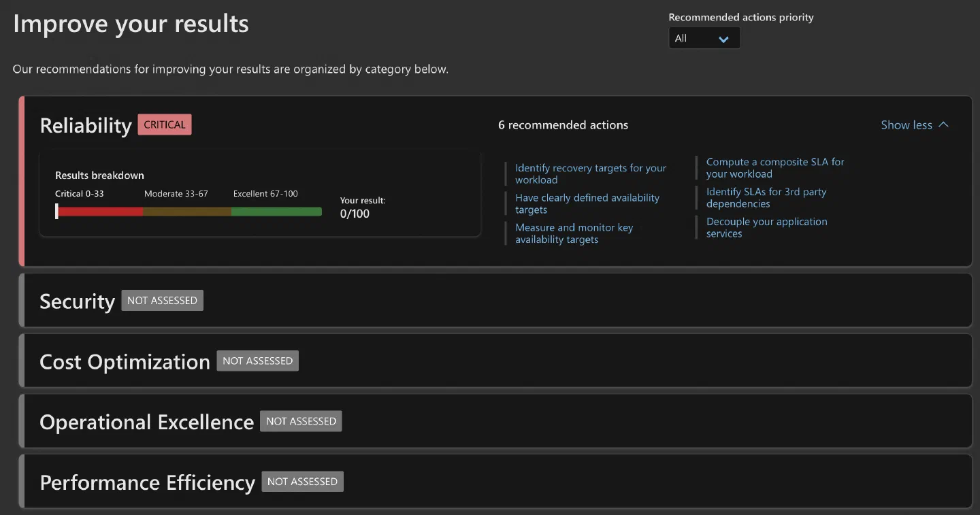Click NOT ASSESSED badge beside Operational Excellence
Image resolution: width=980 pixels, height=515 pixels.
pyautogui.click(x=301, y=422)
